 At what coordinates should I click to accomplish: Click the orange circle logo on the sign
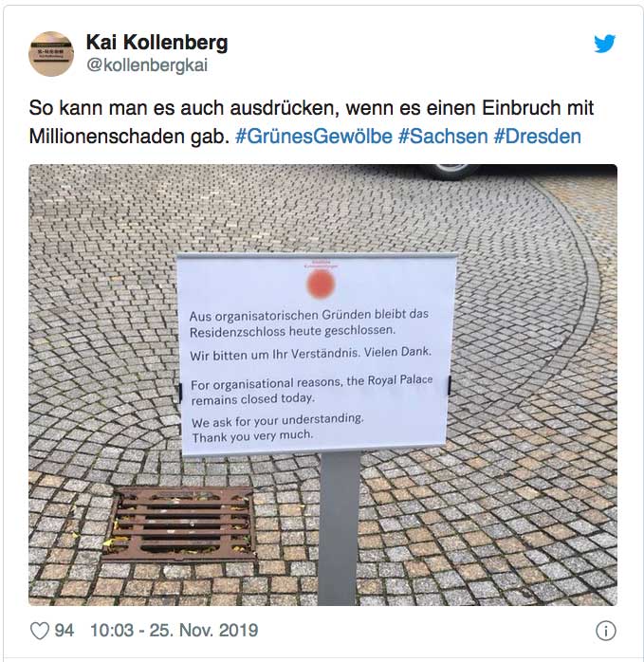(x=321, y=284)
